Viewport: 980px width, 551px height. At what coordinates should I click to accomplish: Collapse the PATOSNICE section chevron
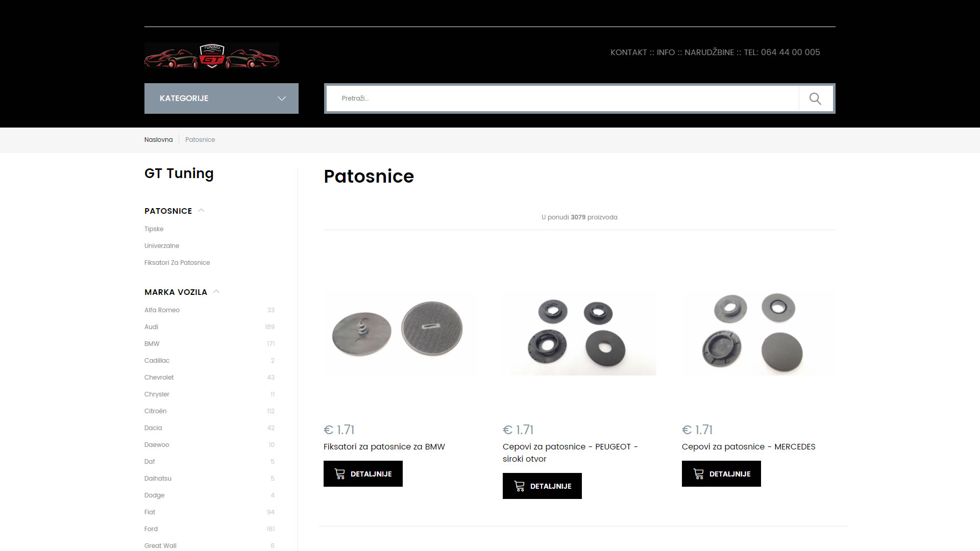pos(201,211)
